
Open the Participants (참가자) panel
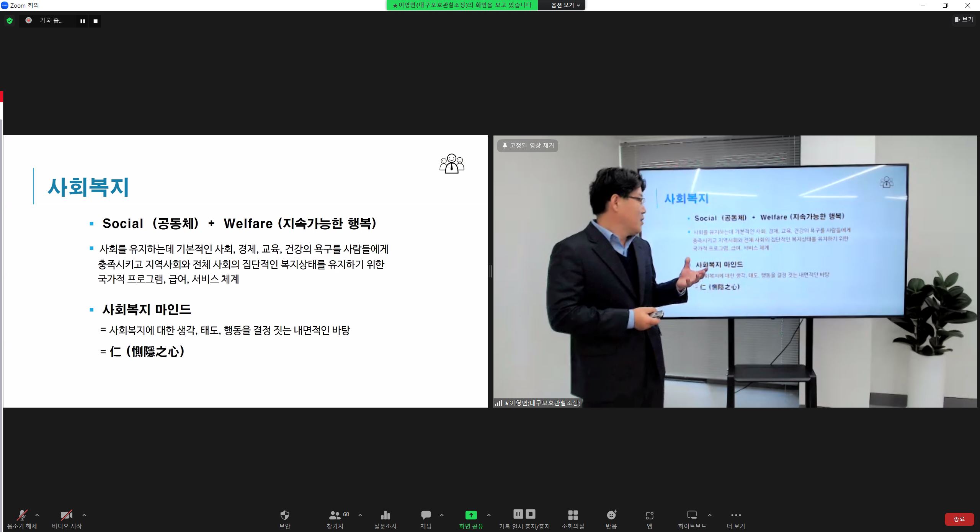point(335,515)
